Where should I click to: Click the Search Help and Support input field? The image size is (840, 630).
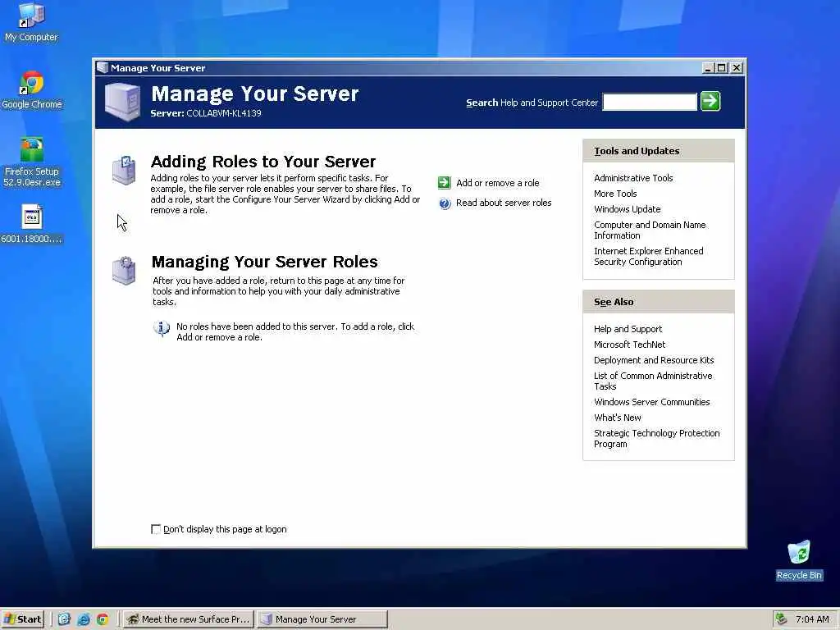tap(650, 102)
